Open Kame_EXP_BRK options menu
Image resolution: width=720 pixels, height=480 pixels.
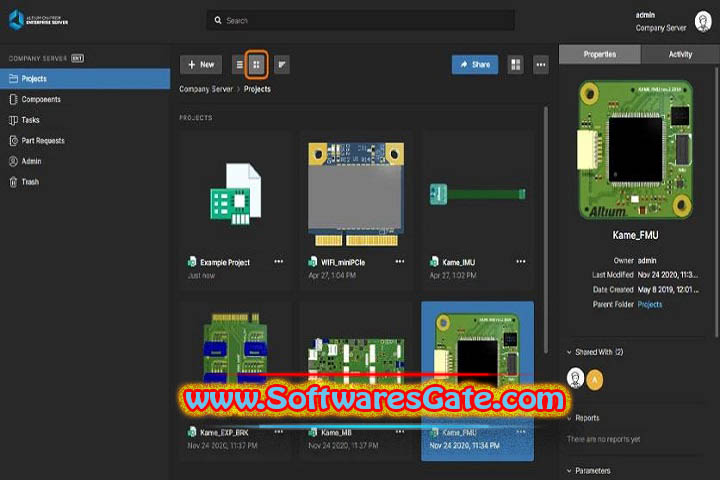click(278, 432)
